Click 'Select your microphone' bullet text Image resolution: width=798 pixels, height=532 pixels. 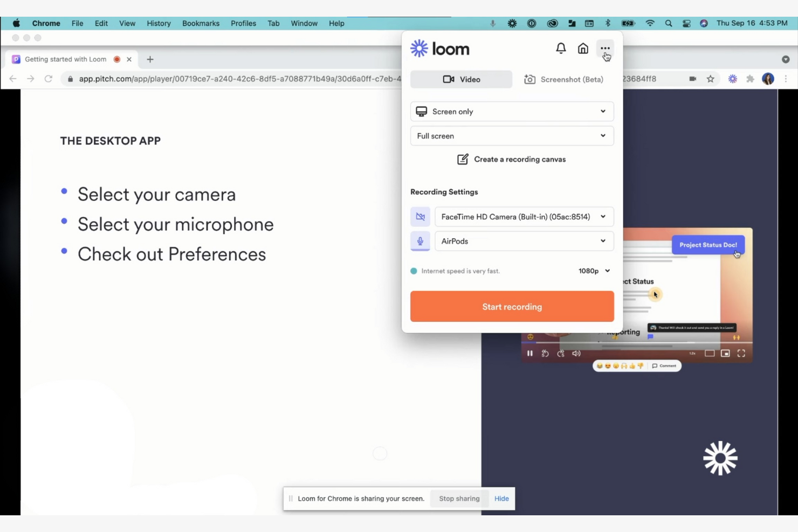[x=175, y=224]
